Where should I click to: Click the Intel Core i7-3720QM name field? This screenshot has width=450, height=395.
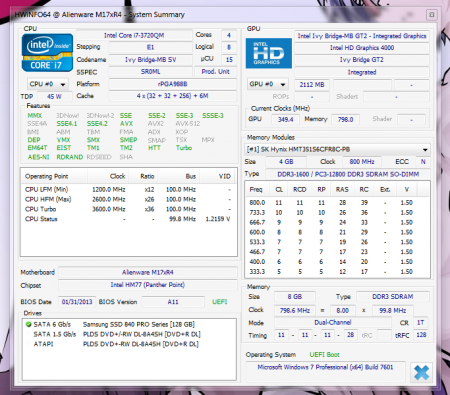point(134,35)
